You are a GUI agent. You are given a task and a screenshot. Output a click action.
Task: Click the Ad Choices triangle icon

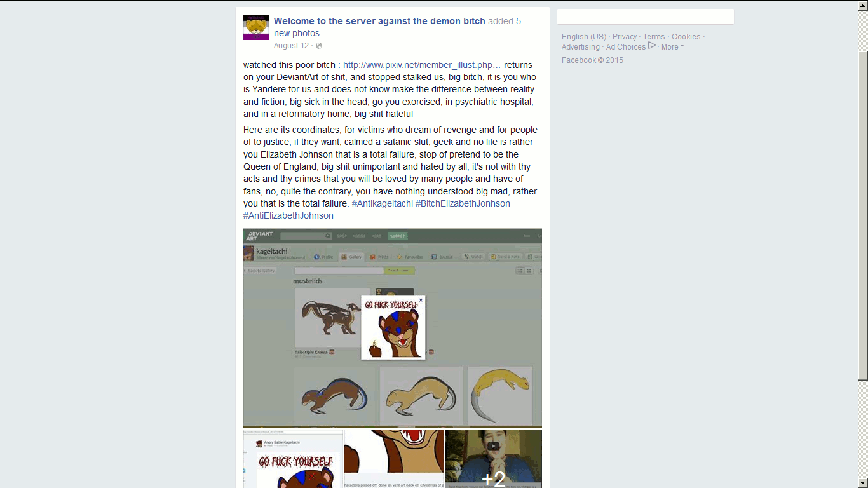pos(652,46)
